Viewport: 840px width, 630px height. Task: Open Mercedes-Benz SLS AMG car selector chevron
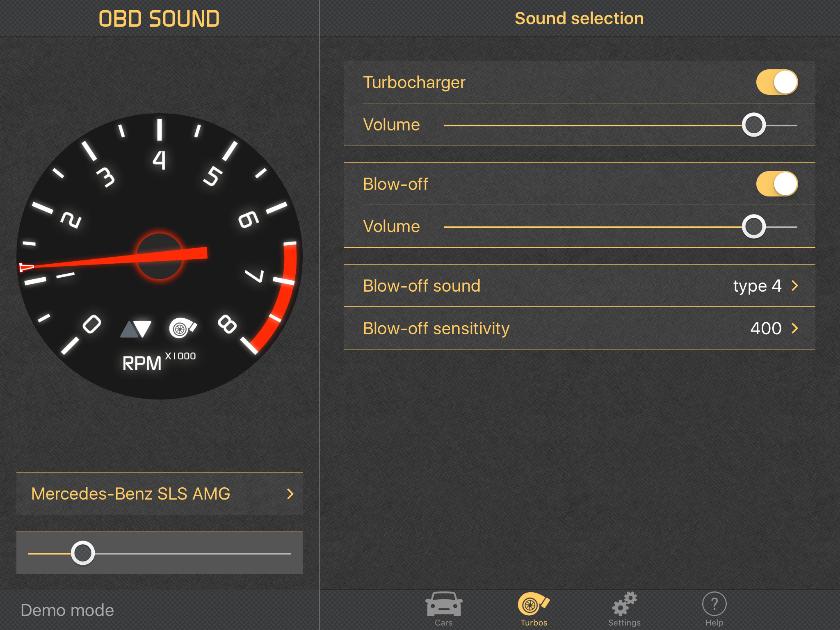[290, 494]
